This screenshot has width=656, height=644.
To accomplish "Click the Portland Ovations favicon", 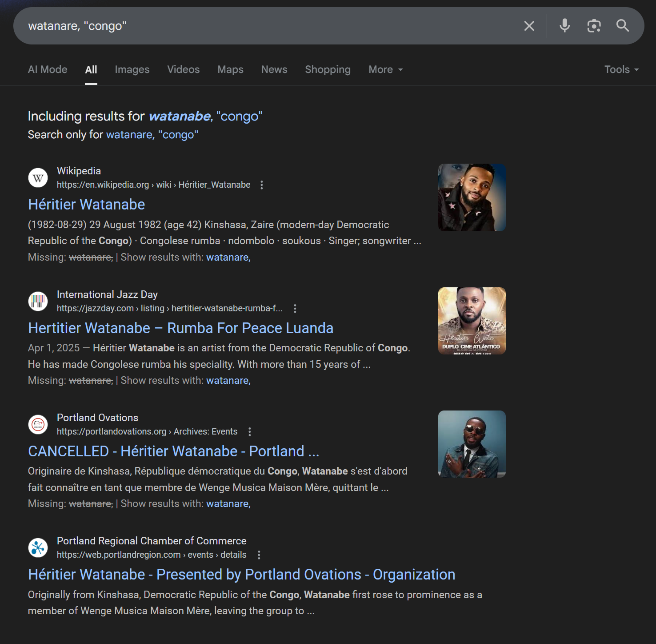I will [38, 424].
